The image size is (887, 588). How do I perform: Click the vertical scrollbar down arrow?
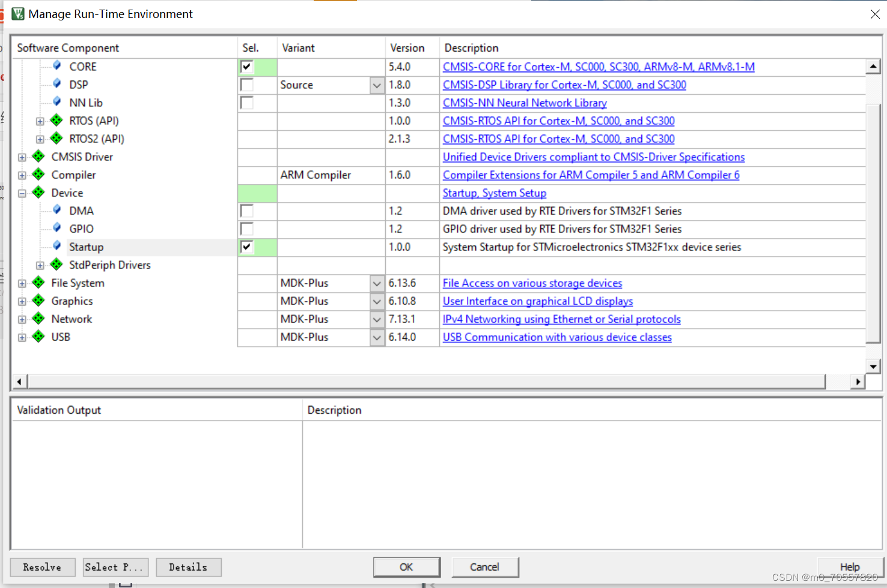click(x=873, y=366)
